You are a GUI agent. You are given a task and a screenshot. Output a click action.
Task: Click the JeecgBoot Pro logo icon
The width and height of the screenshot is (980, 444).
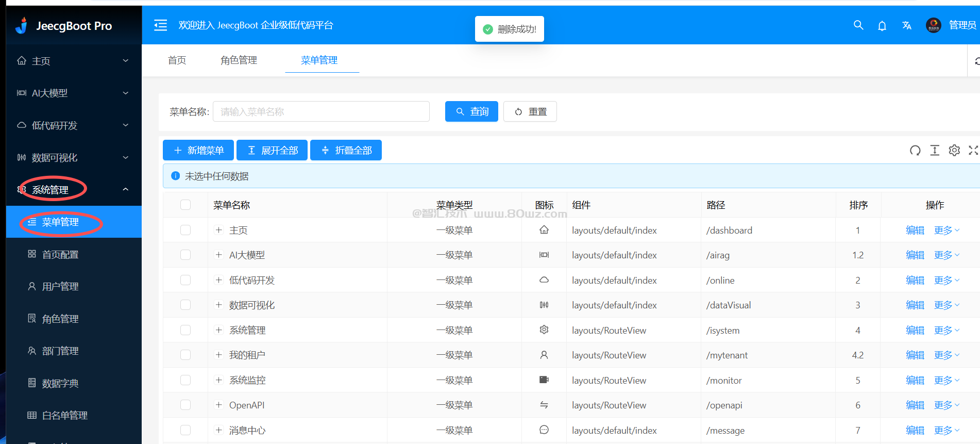click(x=22, y=25)
